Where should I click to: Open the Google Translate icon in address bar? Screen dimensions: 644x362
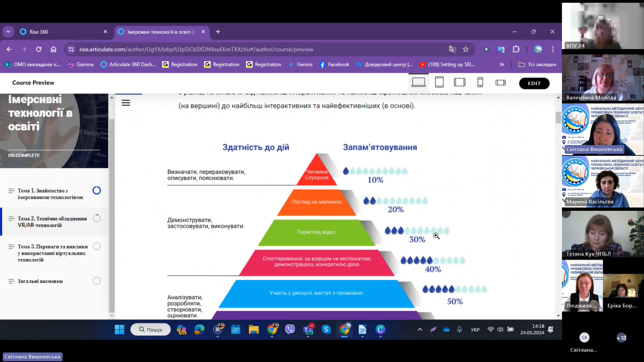[x=452, y=49]
